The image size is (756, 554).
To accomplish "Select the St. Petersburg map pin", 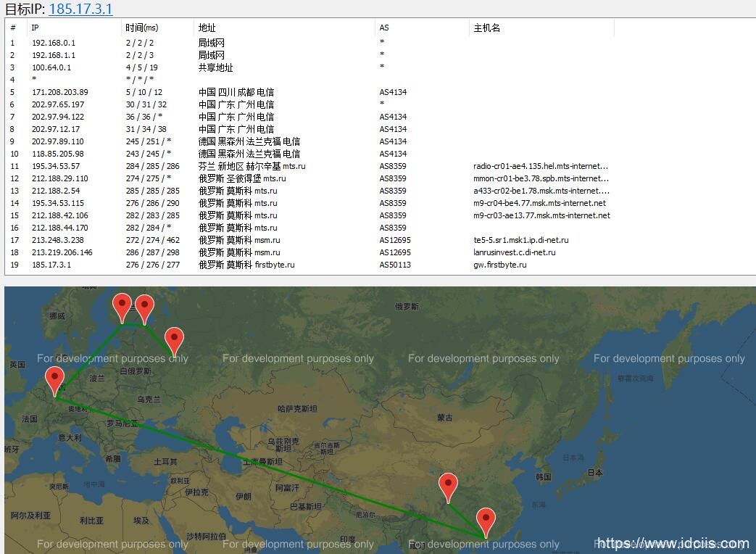I will 144,305.
